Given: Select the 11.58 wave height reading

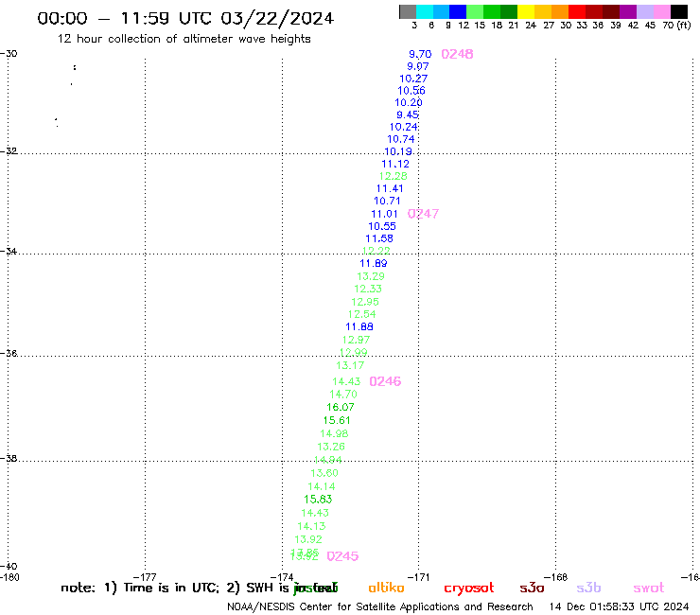Looking at the screenshot, I should coord(379,239).
